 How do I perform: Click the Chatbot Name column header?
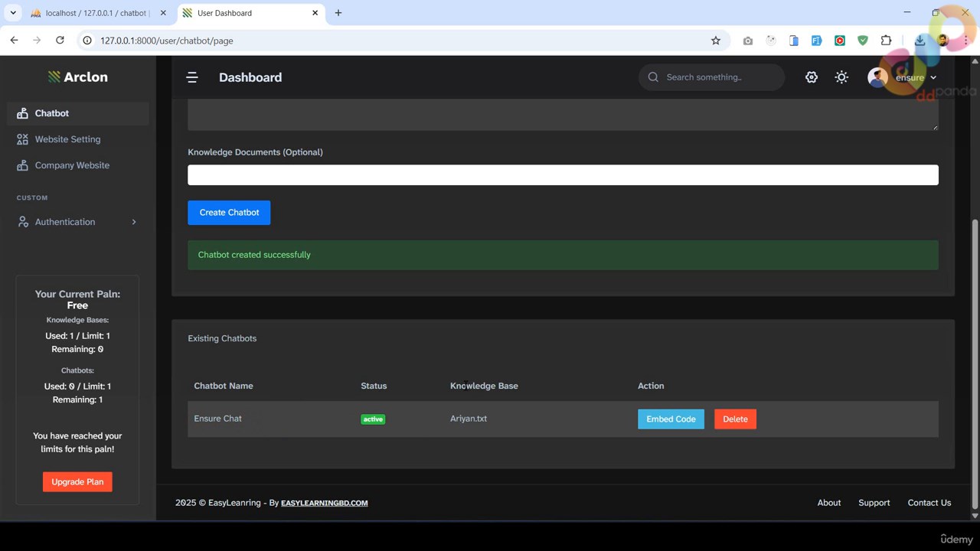(x=224, y=386)
